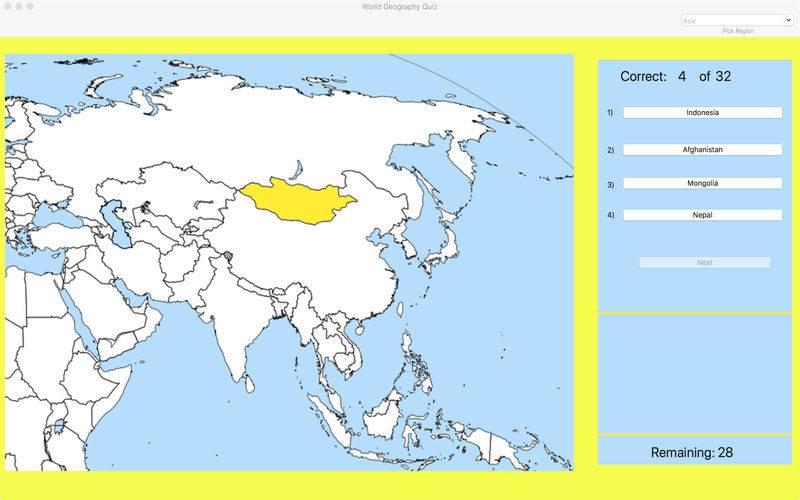This screenshot has height=500, width=800.
Task: Click the Pick Region label
Action: point(738,31)
